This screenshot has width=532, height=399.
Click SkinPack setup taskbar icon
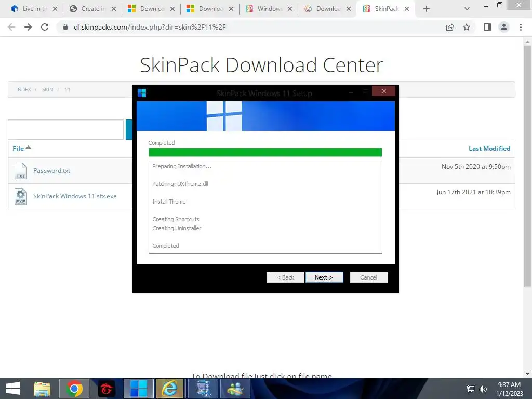coord(138,389)
